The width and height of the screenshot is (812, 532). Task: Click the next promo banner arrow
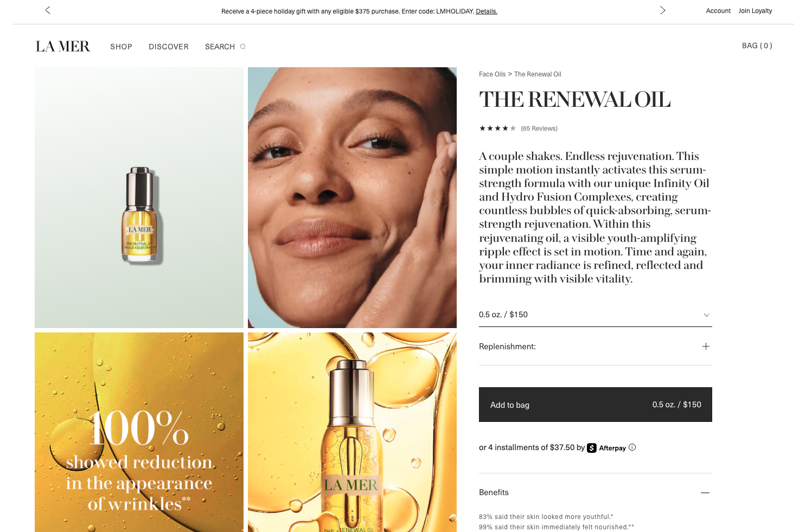click(x=662, y=10)
